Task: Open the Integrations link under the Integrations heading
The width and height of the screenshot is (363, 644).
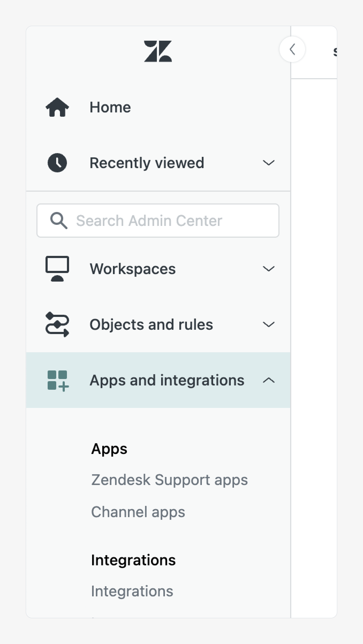Action: pyautogui.click(x=132, y=591)
